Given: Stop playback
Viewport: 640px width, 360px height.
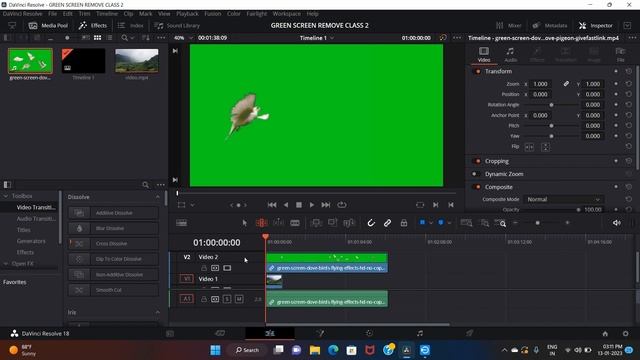Looking at the screenshot, I should (x=299, y=204).
